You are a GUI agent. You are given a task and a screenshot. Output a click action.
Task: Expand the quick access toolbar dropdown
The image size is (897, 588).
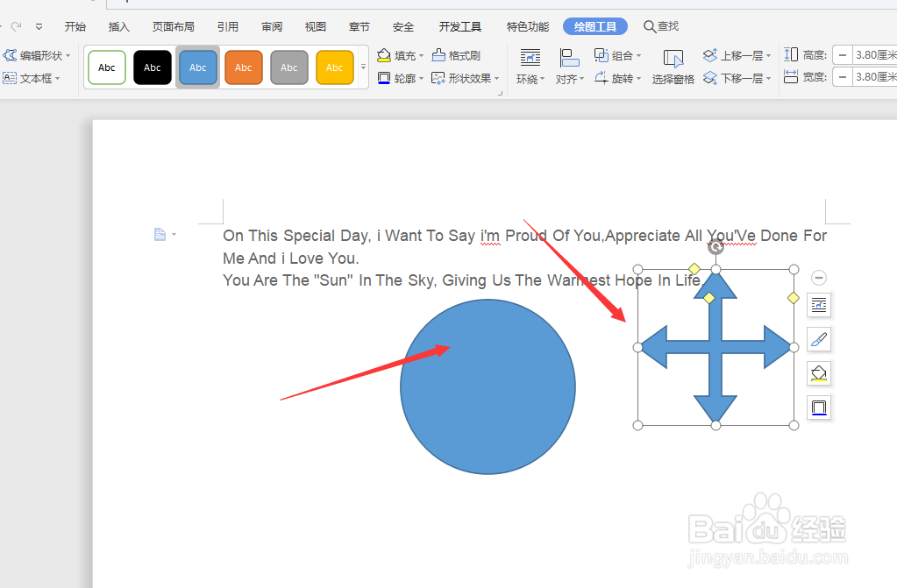point(39,26)
